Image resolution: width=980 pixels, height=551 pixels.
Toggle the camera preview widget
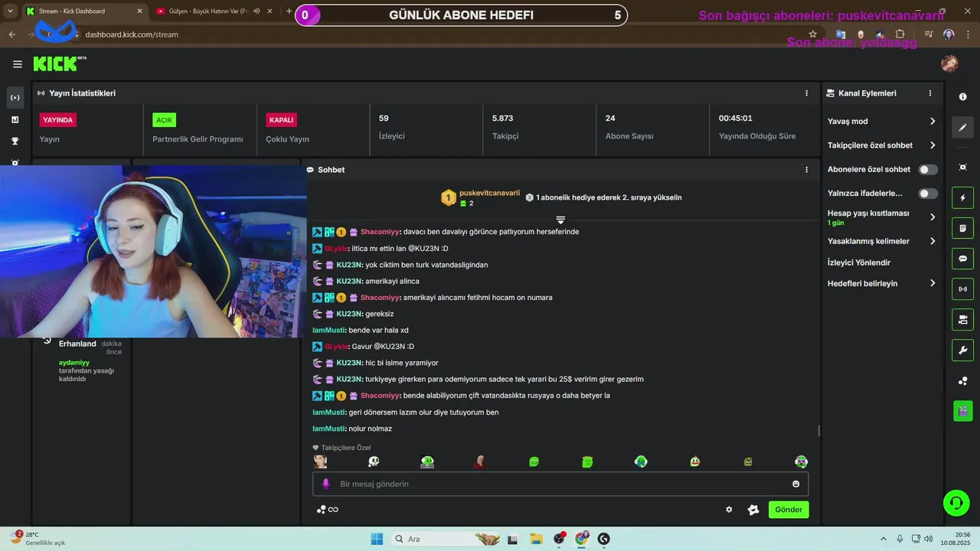pos(963,319)
